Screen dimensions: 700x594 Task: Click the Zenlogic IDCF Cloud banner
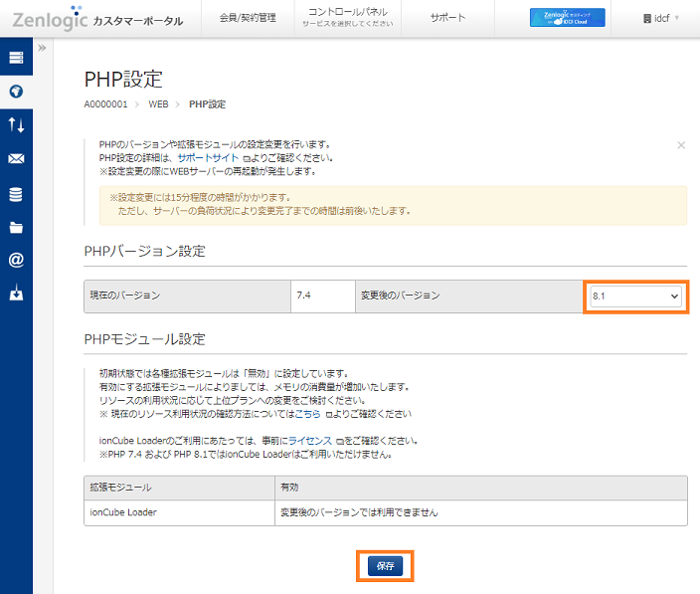(x=567, y=18)
